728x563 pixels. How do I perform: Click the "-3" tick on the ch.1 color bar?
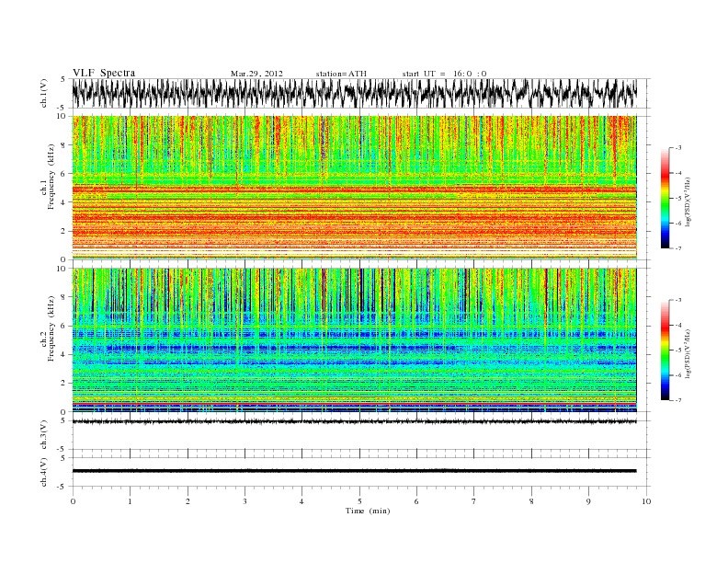point(677,148)
